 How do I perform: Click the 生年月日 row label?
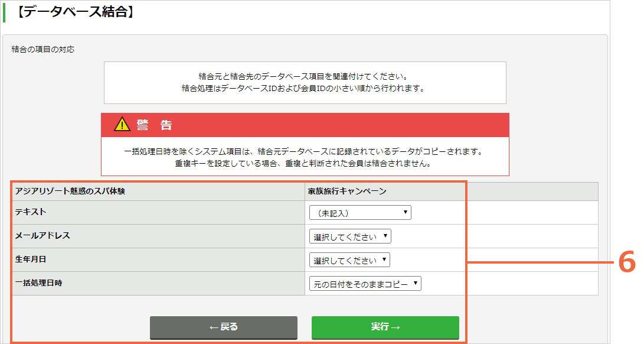coord(31,259)
